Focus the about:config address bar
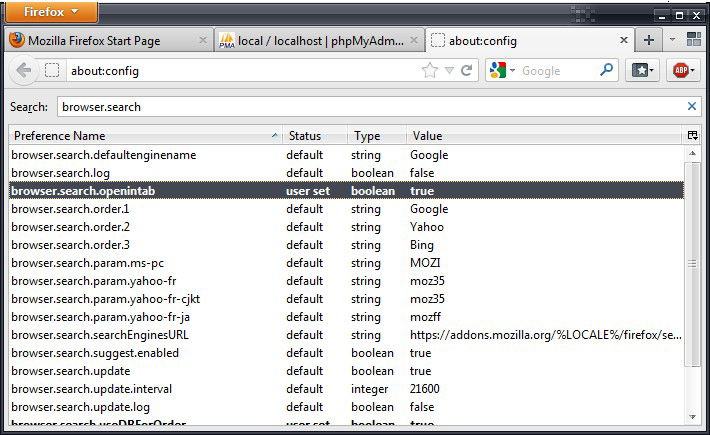 click(245, 71)
